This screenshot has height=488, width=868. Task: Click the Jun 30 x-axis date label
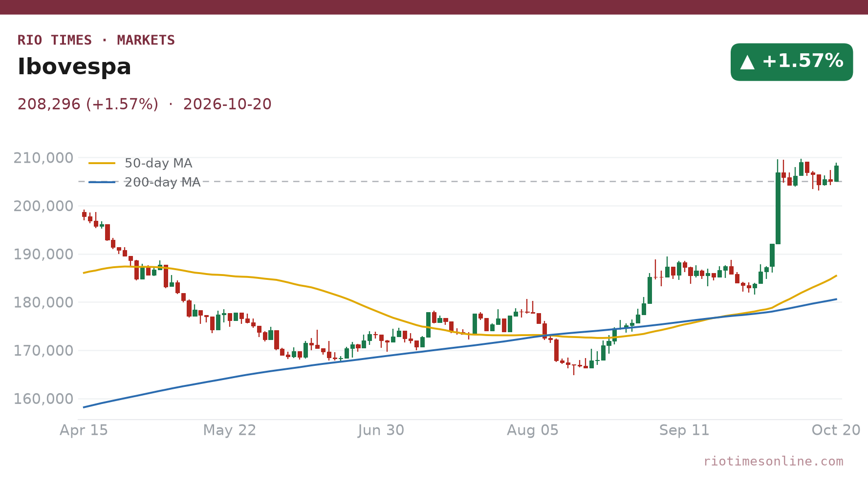pos(381,430)
